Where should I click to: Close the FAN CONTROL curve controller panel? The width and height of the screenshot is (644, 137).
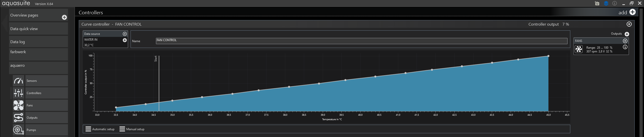point(629,24)
